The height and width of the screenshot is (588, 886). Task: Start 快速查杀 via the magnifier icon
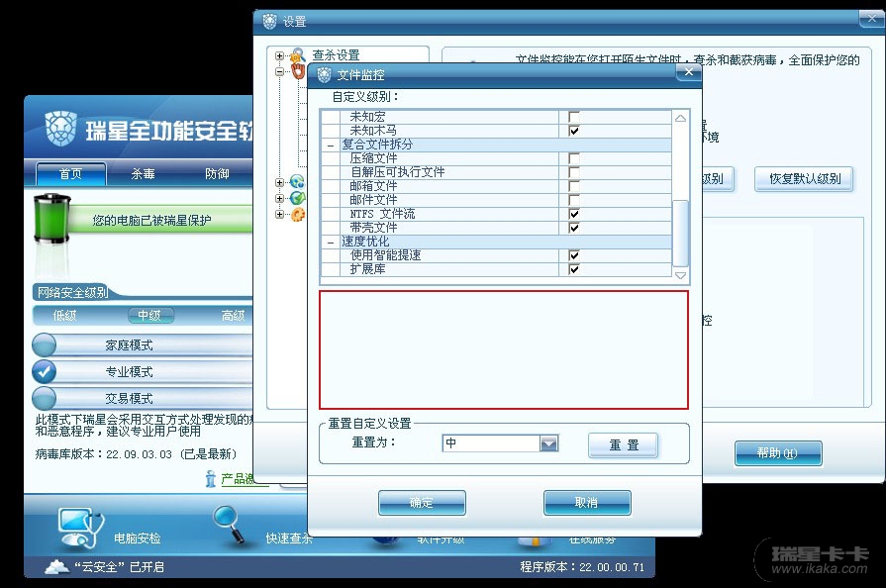229,526
